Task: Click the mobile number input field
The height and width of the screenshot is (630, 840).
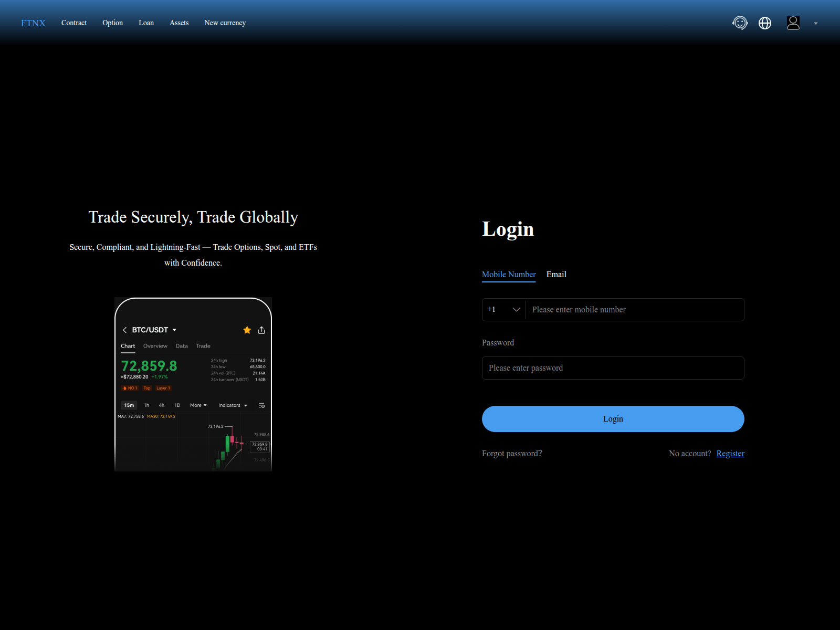Action: [634, 310]
